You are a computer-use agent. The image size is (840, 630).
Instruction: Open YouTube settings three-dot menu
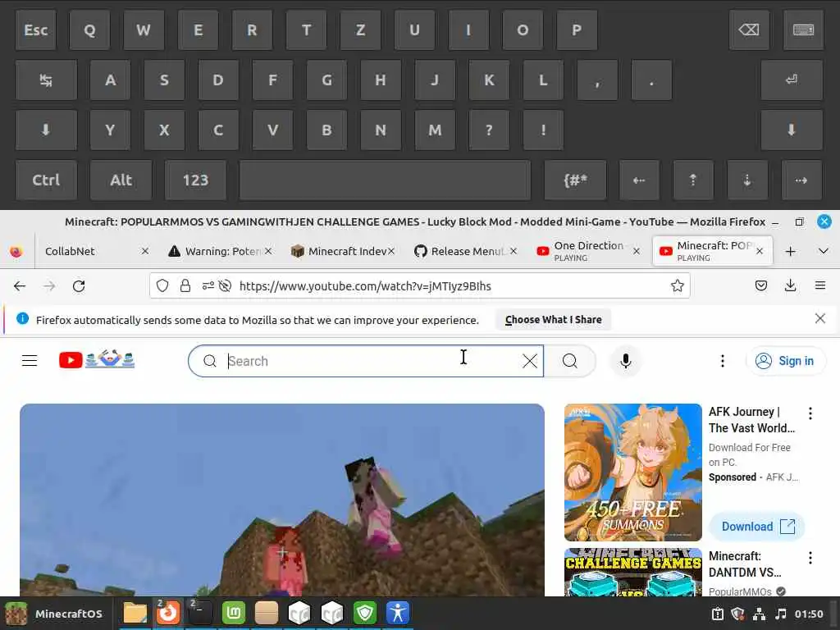pos(722,361)
